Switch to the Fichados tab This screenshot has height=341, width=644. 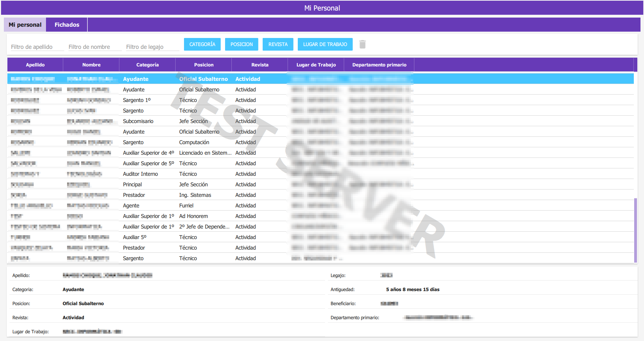(67, 25)
